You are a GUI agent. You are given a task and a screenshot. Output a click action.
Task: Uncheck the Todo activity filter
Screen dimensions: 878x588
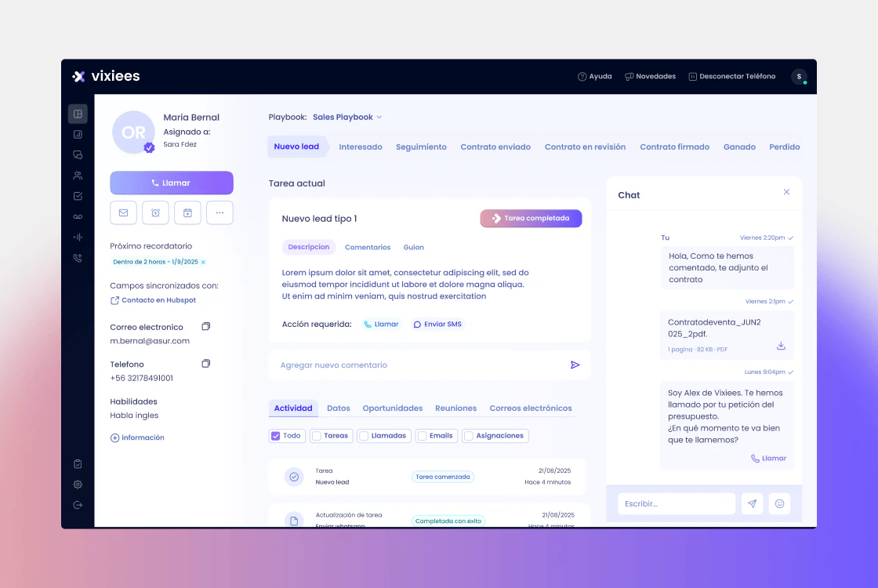point(275,436)
